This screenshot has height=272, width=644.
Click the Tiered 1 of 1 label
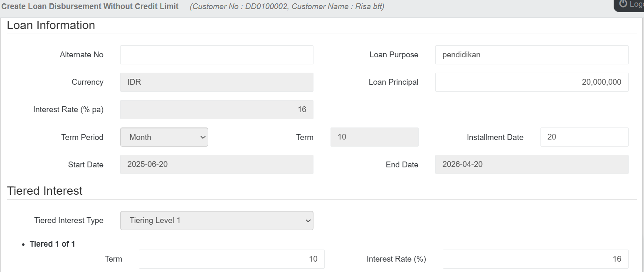tap(52, 244)
